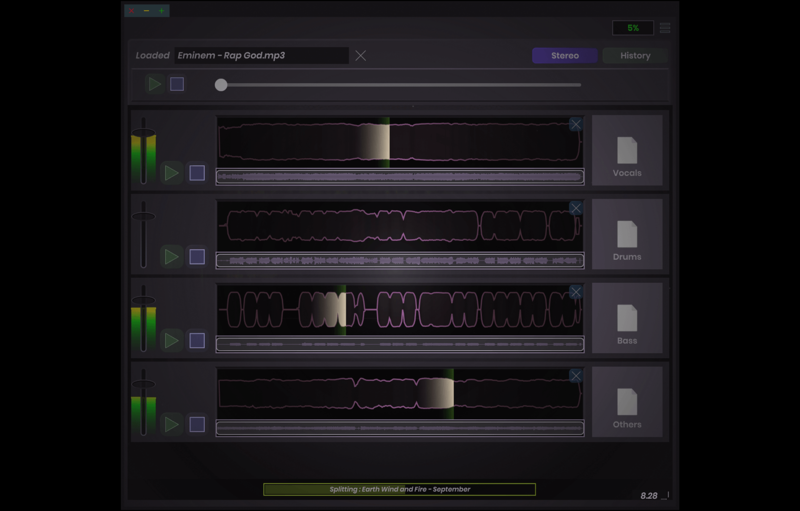Toggle Stereo mode
800x511 pixels.
565,56
